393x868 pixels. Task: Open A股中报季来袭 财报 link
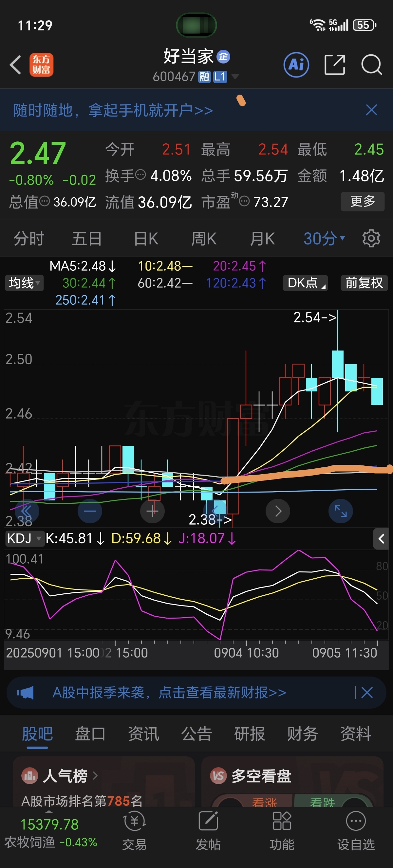click(x=169, y=693)
